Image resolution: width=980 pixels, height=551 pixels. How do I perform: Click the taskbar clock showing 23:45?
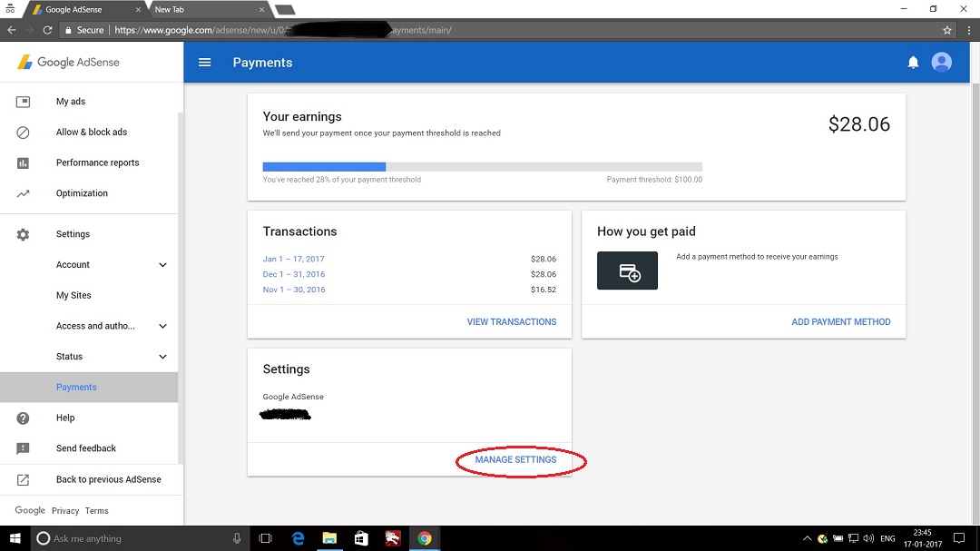point(923,538)
